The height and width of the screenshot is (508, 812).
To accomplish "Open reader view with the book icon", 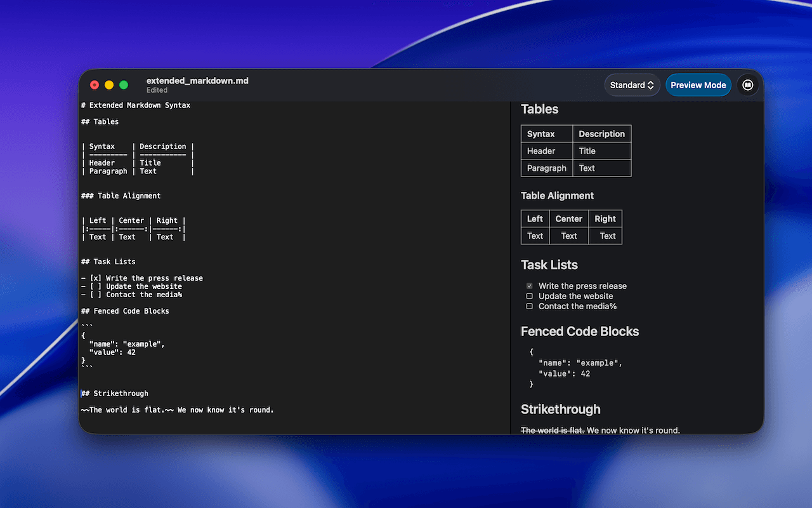I will click(748, 84).
